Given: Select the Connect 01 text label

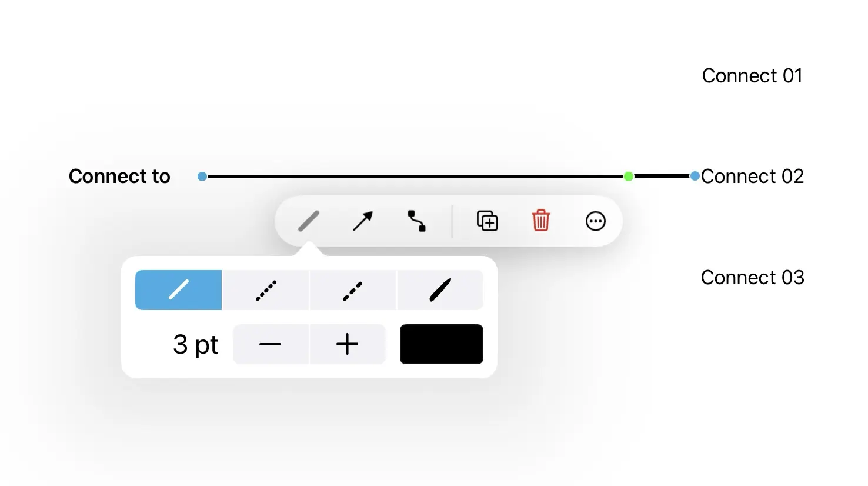Looking at the screenshot, I should [752, 75].
